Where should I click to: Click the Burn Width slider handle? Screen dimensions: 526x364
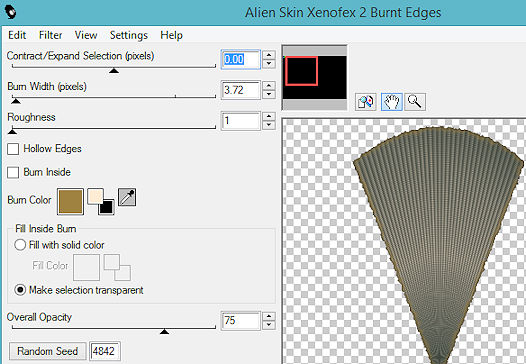16,101
